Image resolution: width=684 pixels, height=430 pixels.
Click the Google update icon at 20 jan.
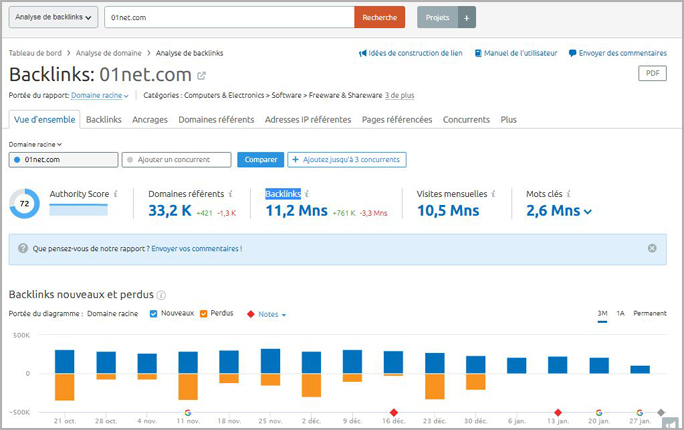[x=599, y=413]
